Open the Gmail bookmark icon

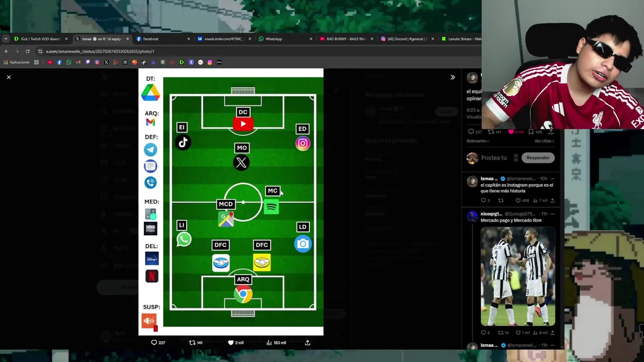pyautogui.click(x=78, y=62)
